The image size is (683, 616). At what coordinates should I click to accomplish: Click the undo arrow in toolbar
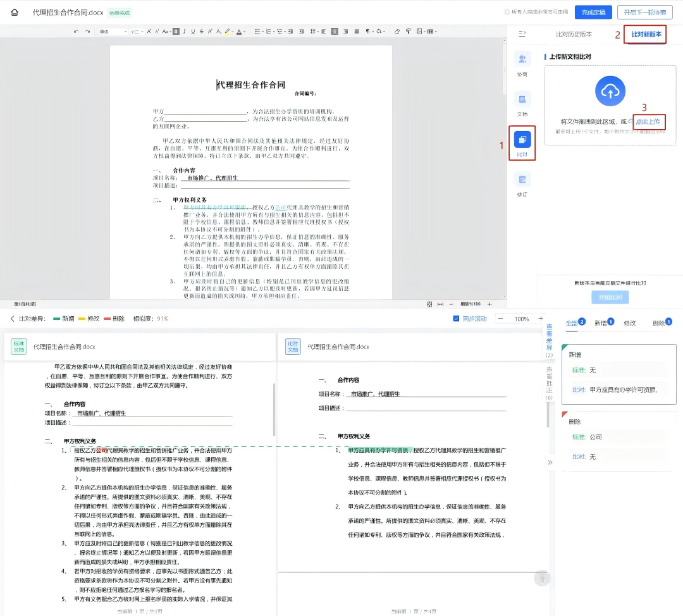tap(77, 31)
